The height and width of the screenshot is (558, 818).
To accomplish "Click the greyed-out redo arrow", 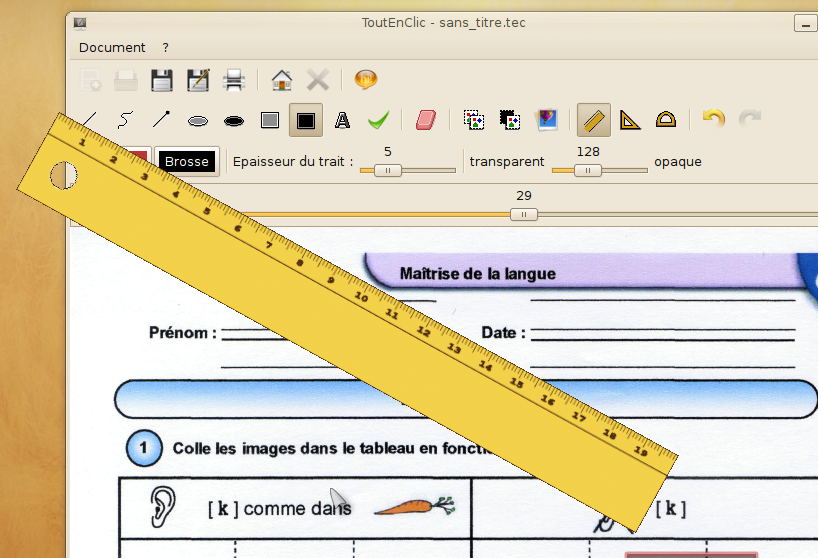I will [x=750, y=119].
